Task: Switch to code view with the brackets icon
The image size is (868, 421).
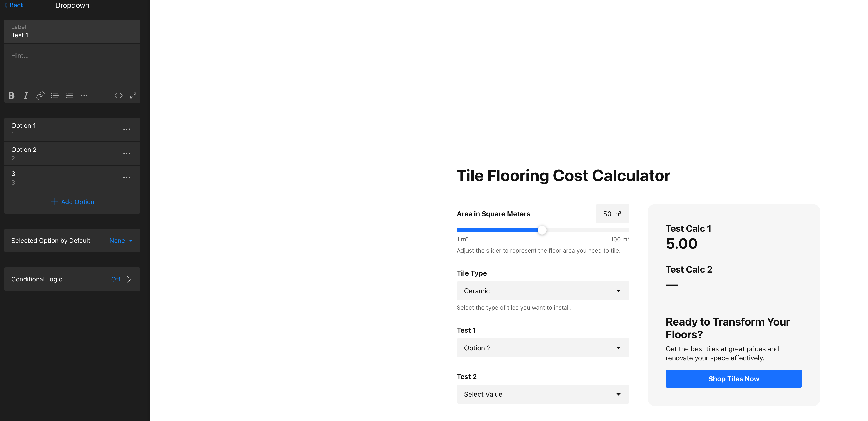Action: click(x=119, y=96)
